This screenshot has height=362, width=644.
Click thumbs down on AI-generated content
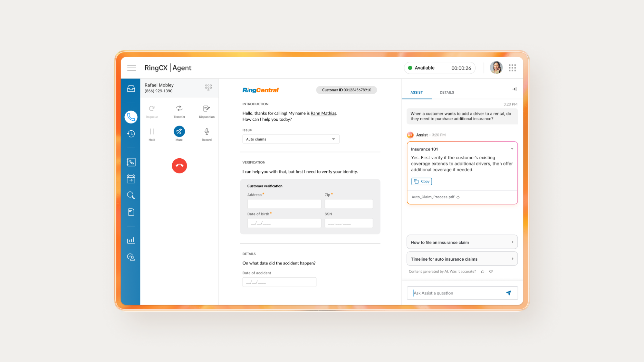pos(491,271)
